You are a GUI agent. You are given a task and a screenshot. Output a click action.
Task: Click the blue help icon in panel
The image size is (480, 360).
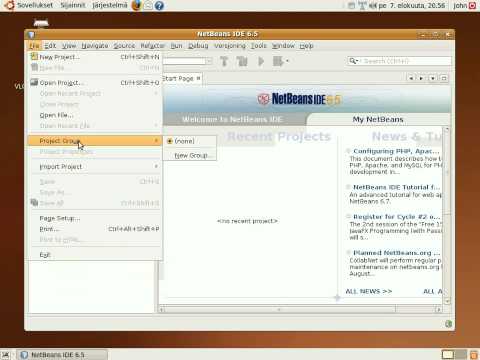pos(159,5)
